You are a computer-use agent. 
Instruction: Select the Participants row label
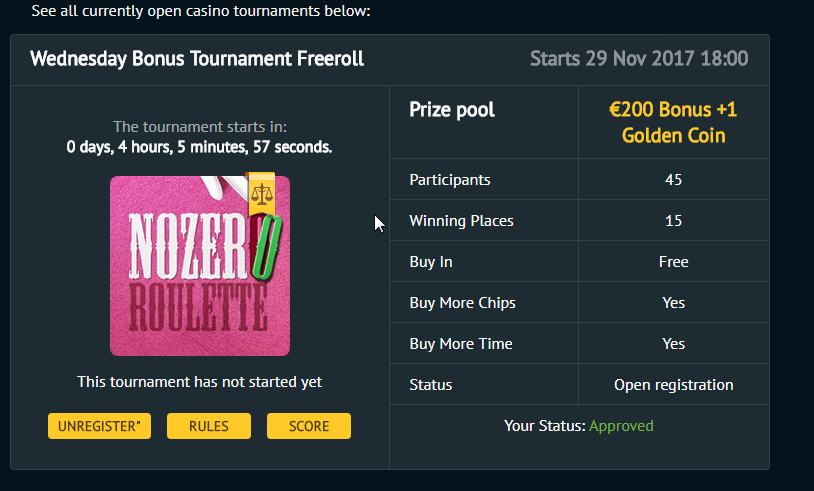[450, 180]
